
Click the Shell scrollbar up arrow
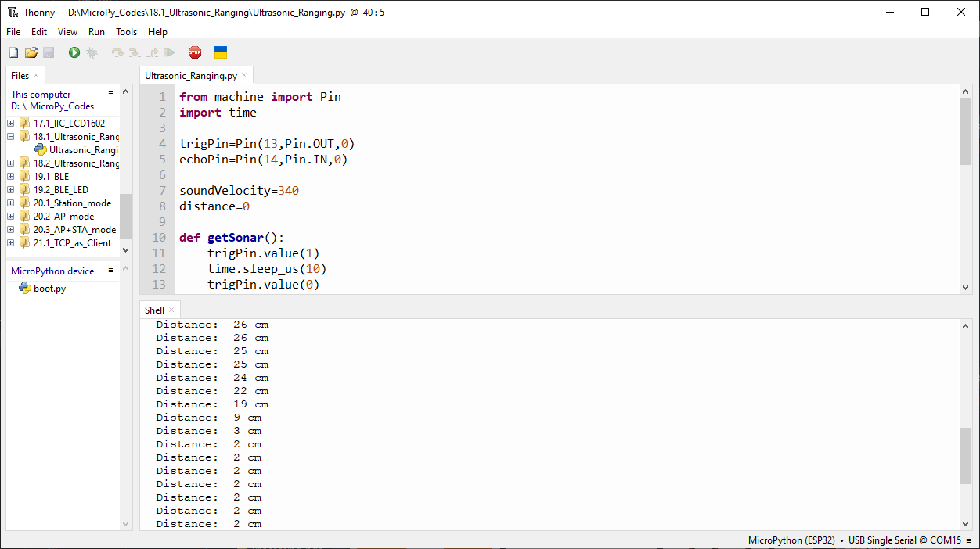[x=965, y=326]
